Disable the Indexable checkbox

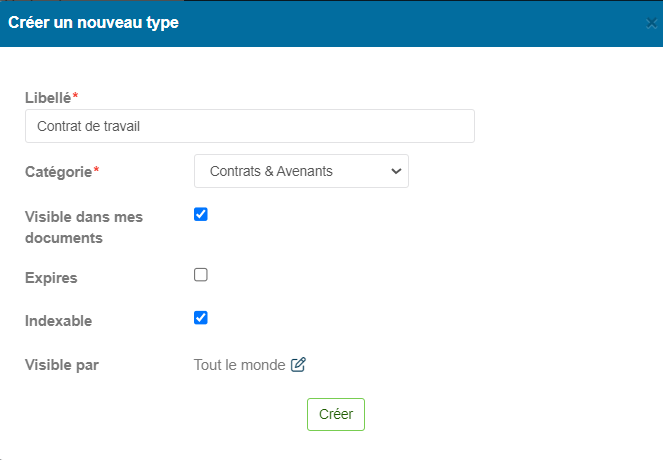coord(201,318)
